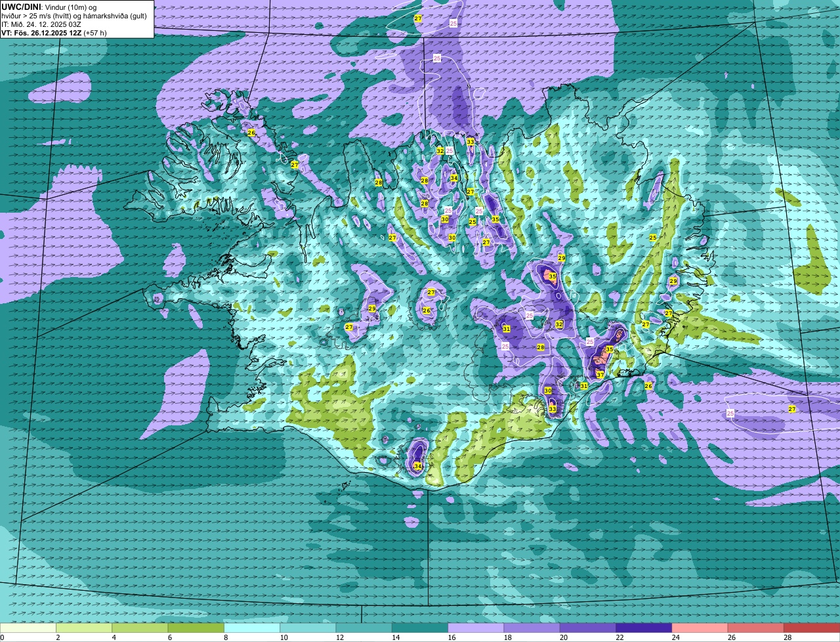This screenshot has width=840, height=642.
Task: Click the salmon 26–28 scale segment
Action: (x=756, y=628)
